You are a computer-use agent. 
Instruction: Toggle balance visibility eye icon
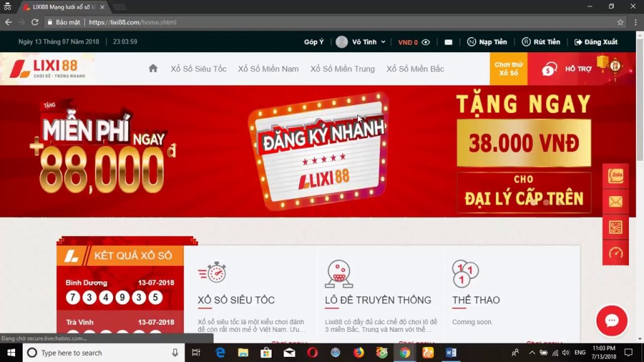[x=426, y=42]
